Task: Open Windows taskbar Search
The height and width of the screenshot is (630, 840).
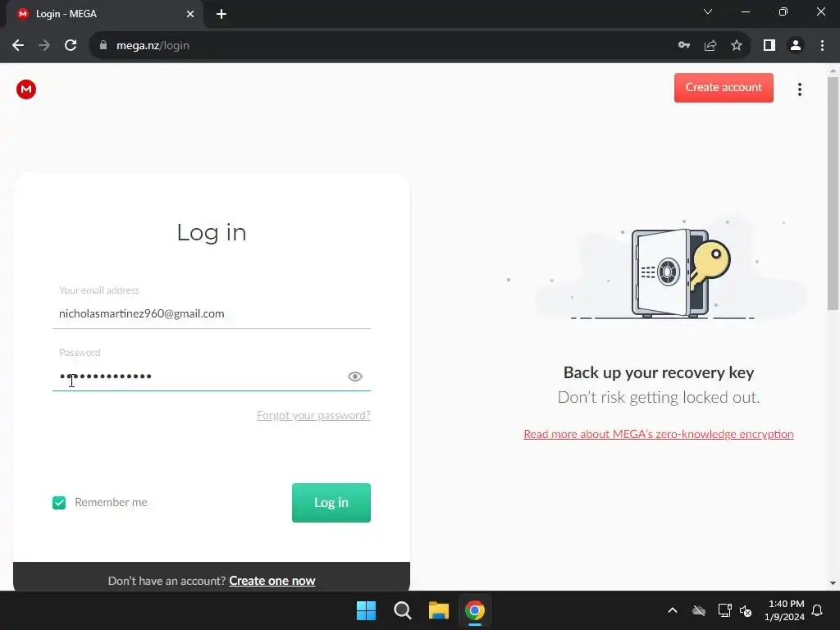Action: (x=402, y=610)
